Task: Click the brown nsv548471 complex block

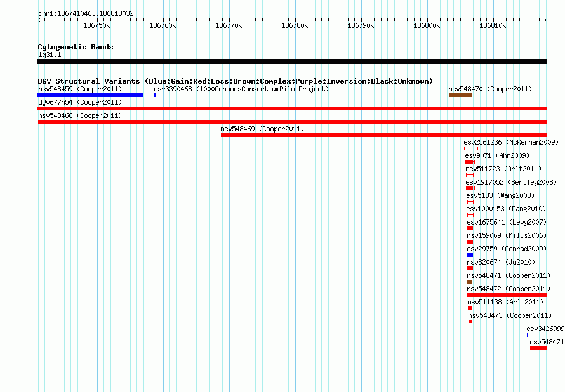Action: click(x=470, y=282)
